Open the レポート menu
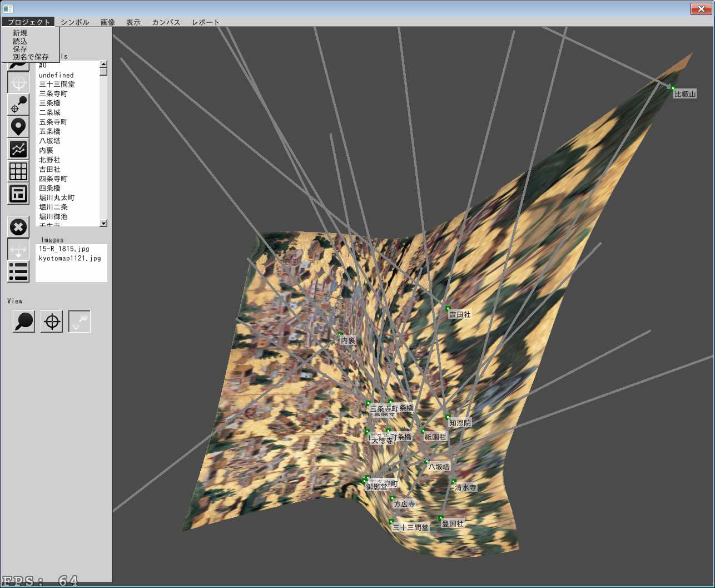 point(206,22)
